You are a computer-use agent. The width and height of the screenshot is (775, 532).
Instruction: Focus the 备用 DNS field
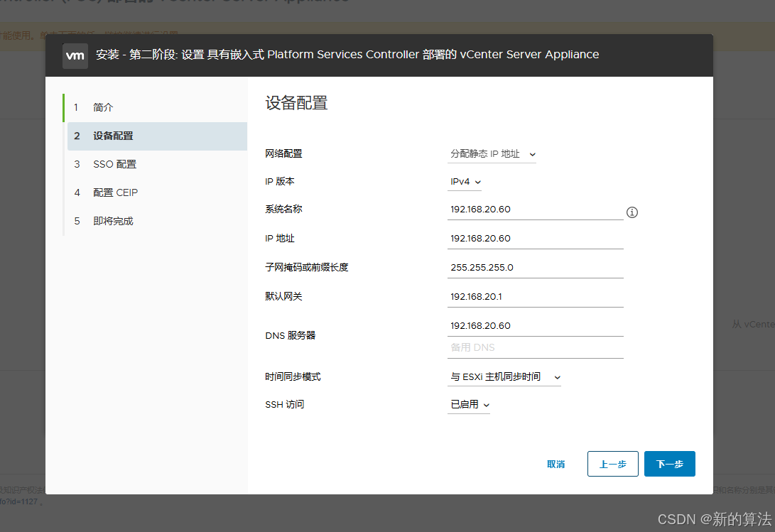coord(536,347)
